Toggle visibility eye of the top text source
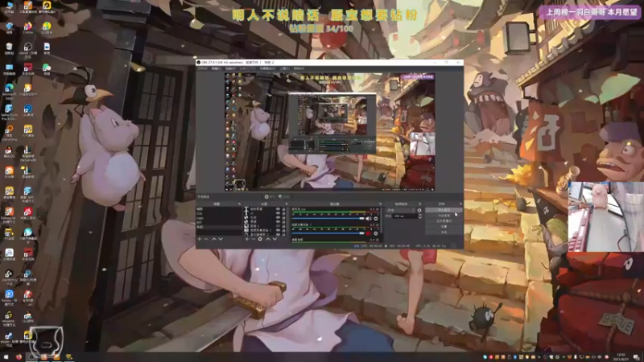The image size is (644, 362). click(x=278, y=209)
